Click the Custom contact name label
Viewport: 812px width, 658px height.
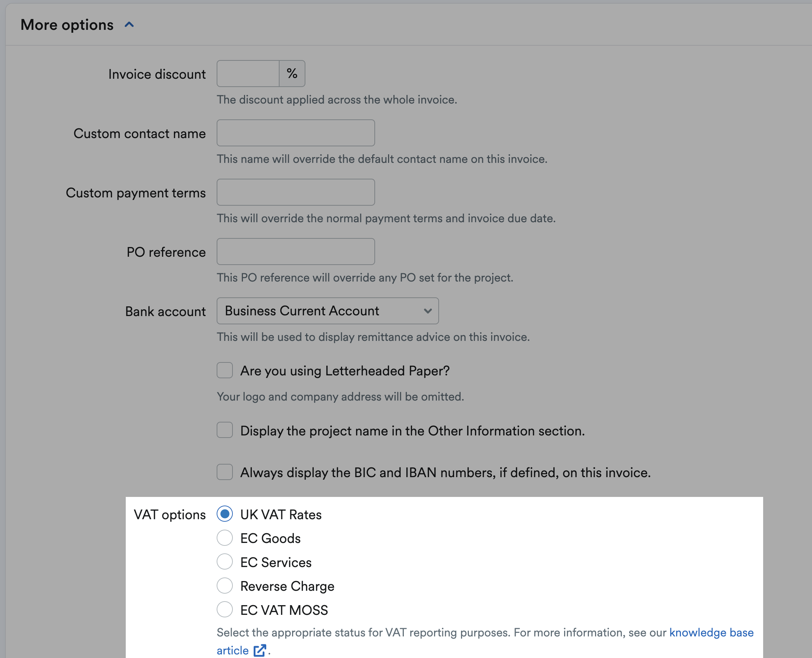(139, 134)
